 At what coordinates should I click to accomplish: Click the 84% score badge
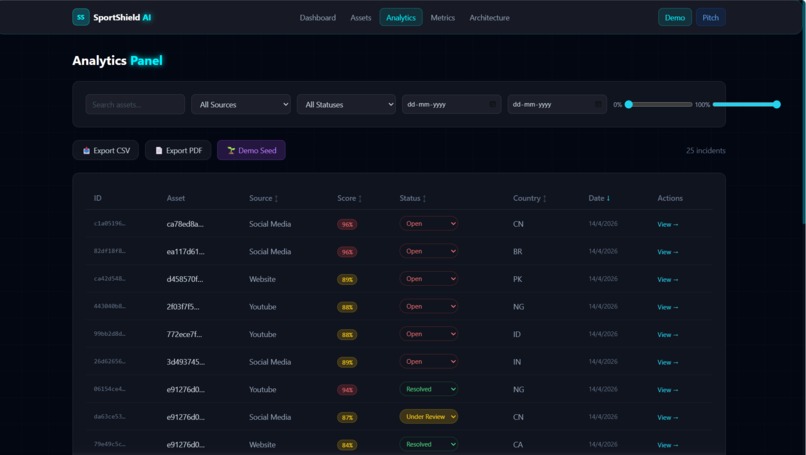point(347,445)
